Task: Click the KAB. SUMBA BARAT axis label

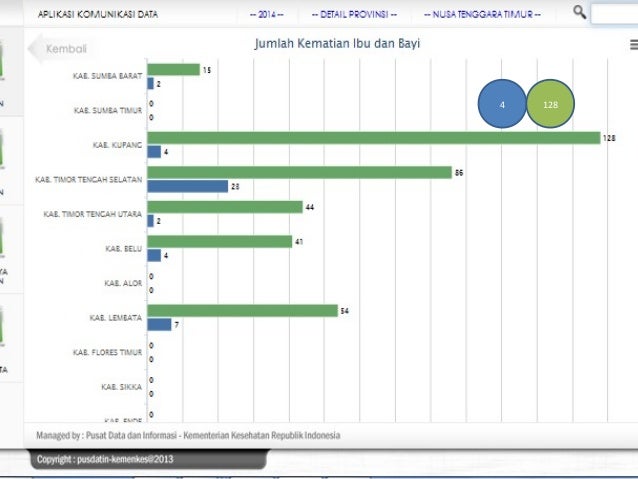Action: click(x=108, y=76)
